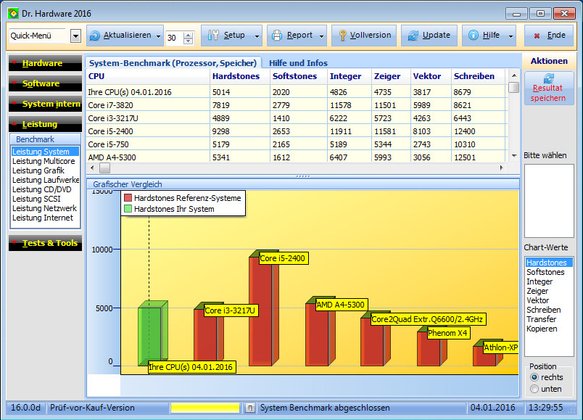Open the Leistung section
This screenshot has height=420, width=583.
click(45, 124)
